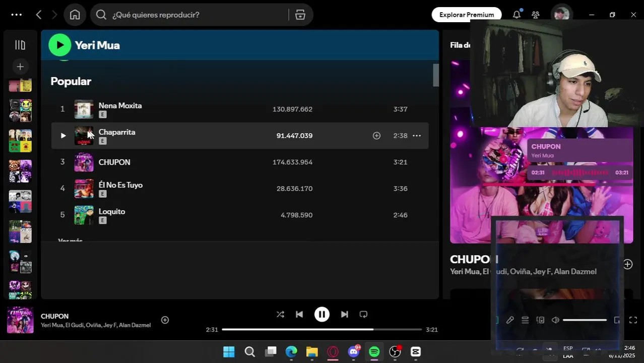Click the main view vertical scrollbar
Viewport: 644px width, 363px height.
point(436,76)
